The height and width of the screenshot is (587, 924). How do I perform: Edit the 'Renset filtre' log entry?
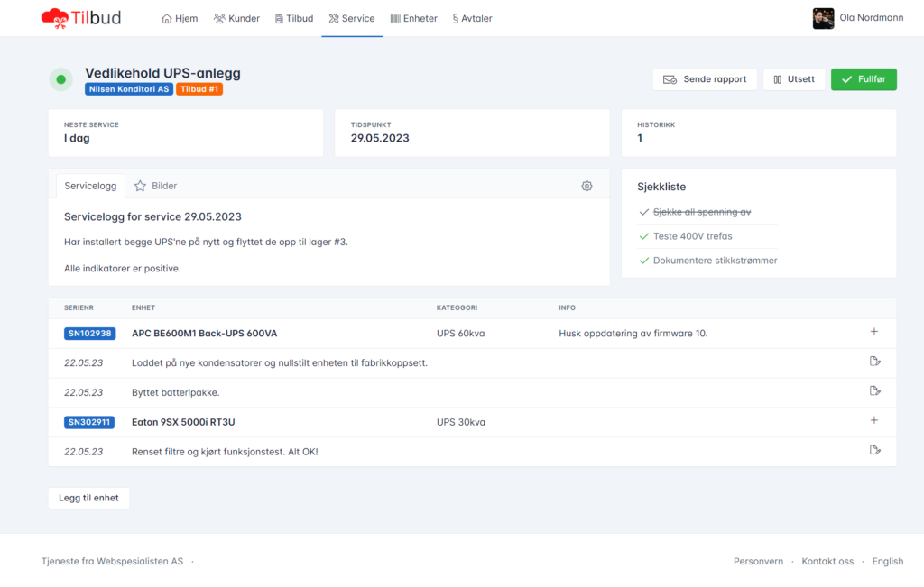click(873, 450)
